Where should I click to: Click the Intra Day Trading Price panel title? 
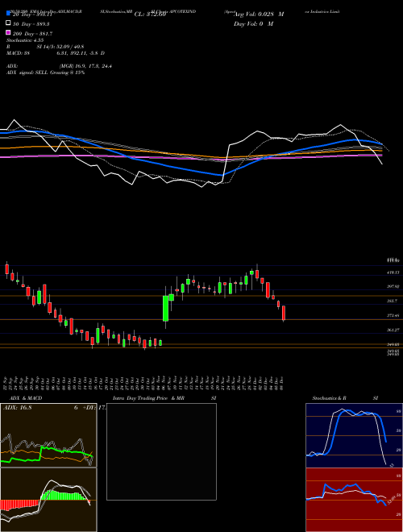click(164, 398)
